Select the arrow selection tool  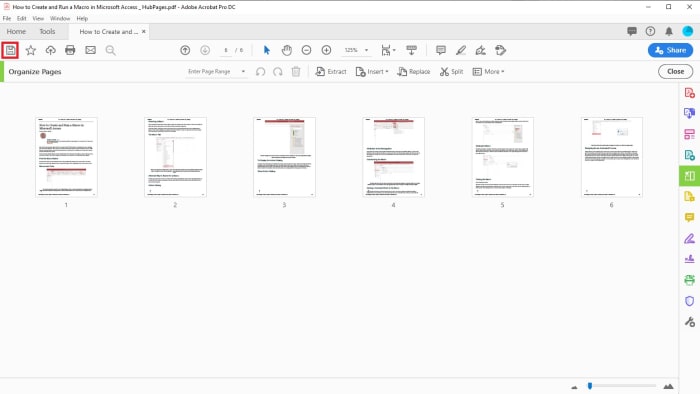point(267,50)
